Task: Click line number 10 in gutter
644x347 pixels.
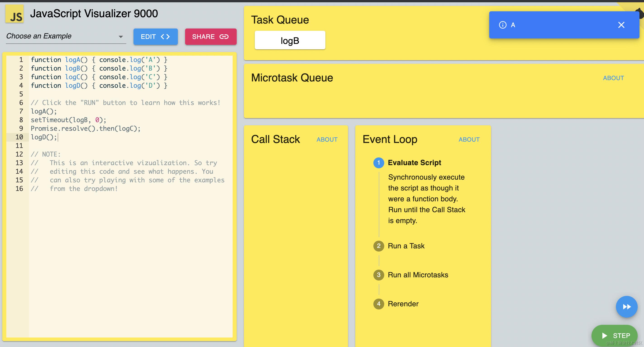Action: (x=19, y=137)
